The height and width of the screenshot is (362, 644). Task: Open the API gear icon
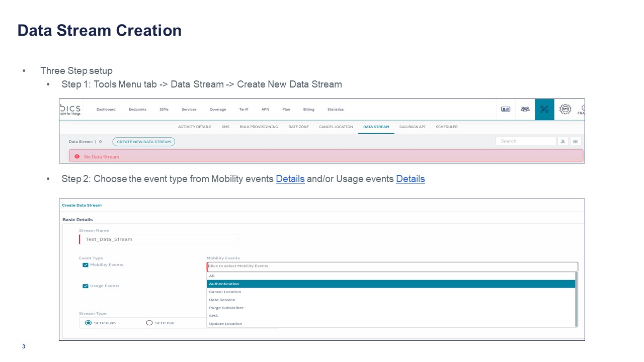565,109
